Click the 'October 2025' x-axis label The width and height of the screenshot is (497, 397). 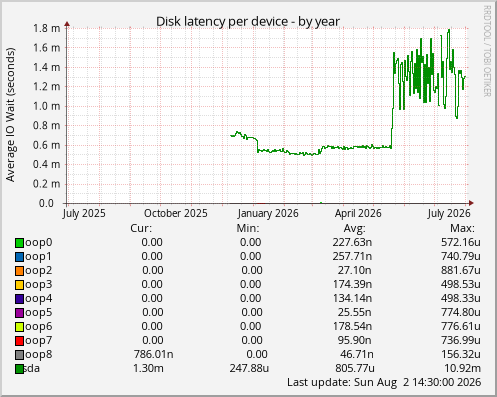pyautogui.click(x=176, y=213)
